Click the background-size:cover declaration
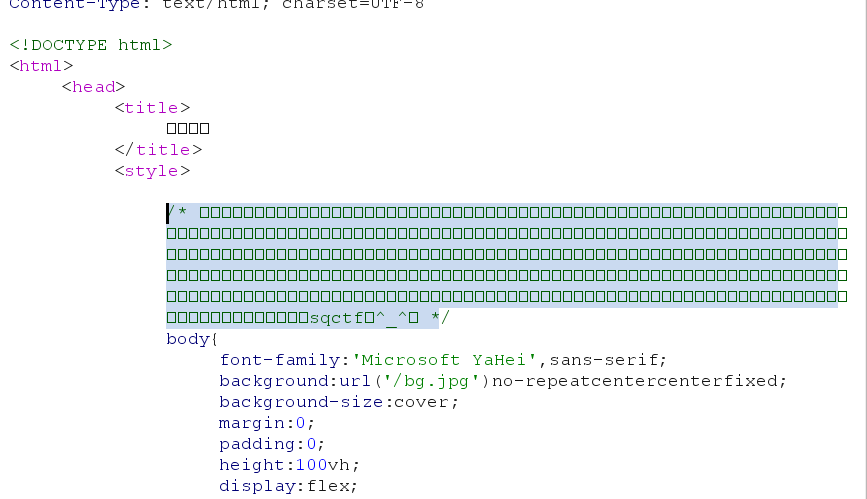867x499 pixels. point(339,402)
